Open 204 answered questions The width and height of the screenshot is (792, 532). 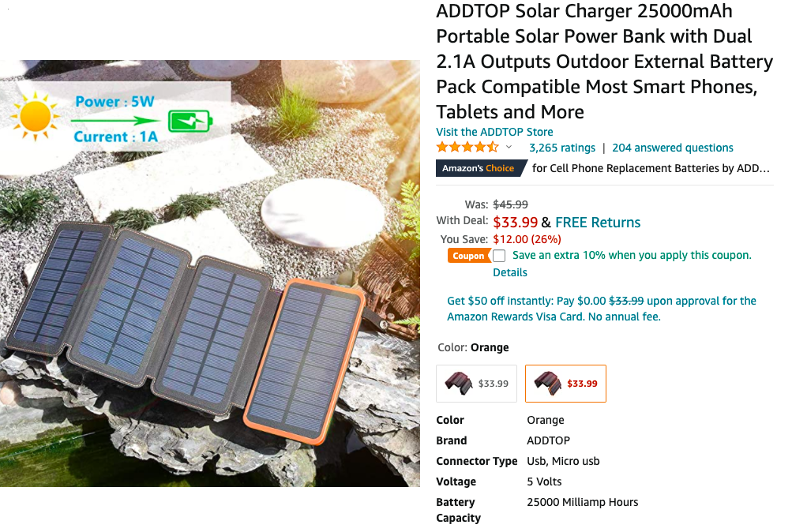[673, 148]
